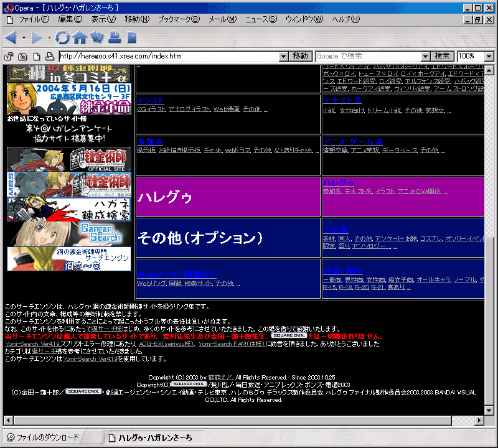
Task: Open the 鋼さ～ち search engine banner
Action: [69, 259]
